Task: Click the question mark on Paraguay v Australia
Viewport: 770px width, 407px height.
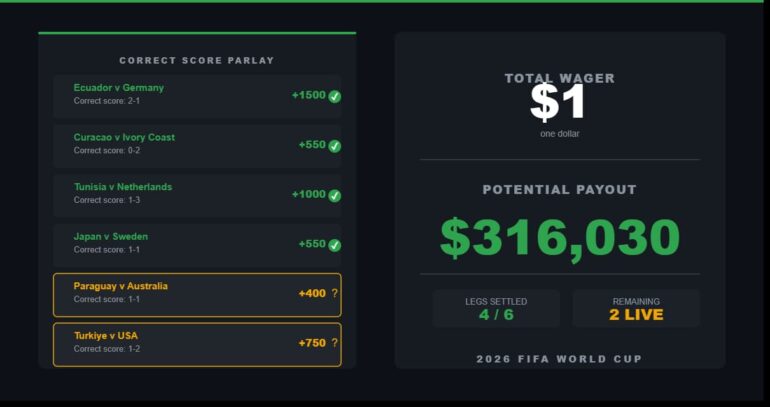Action: point(334,293)
